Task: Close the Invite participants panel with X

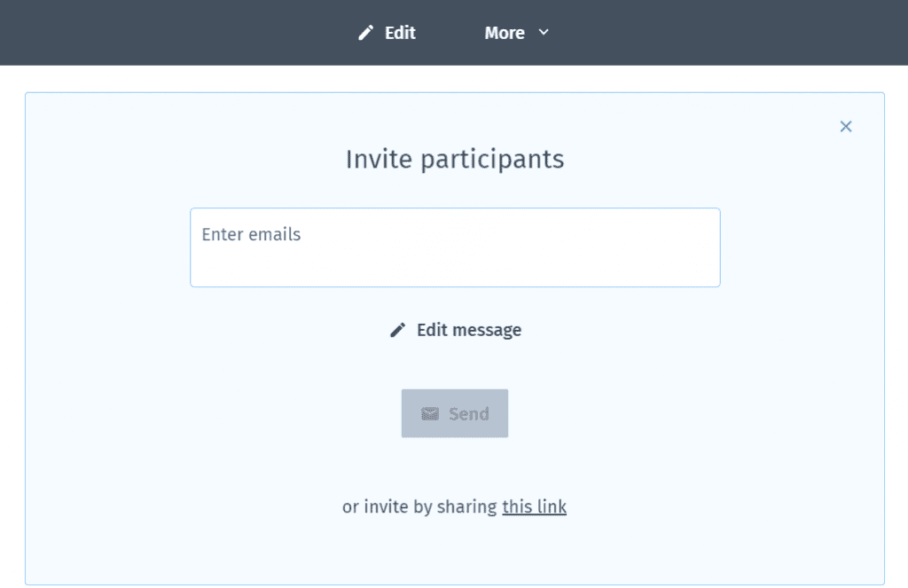Action: (845, 126)
